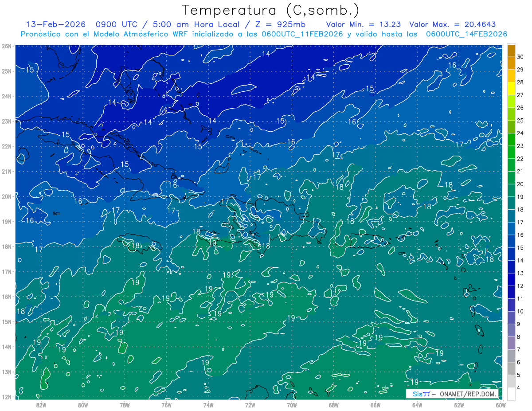
Task: Click the longitude axis label '70W'
Action: click(x=292, y=404)
